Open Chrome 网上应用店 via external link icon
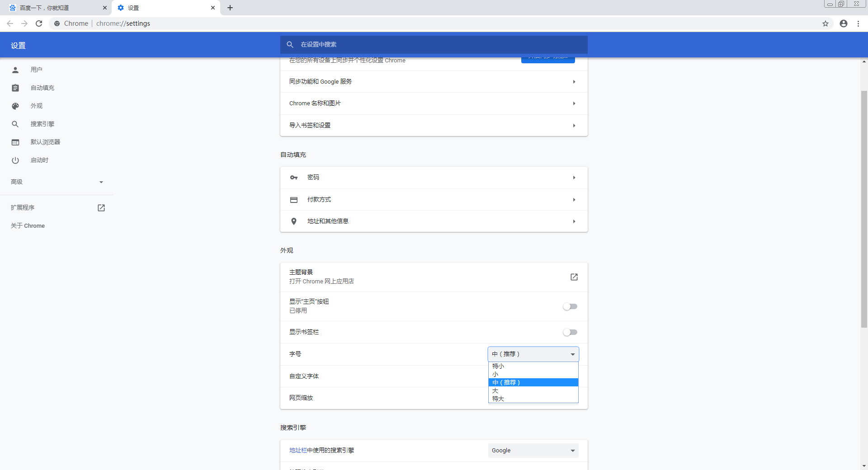Viewport: 868px width, 470px height. point(573,277)
